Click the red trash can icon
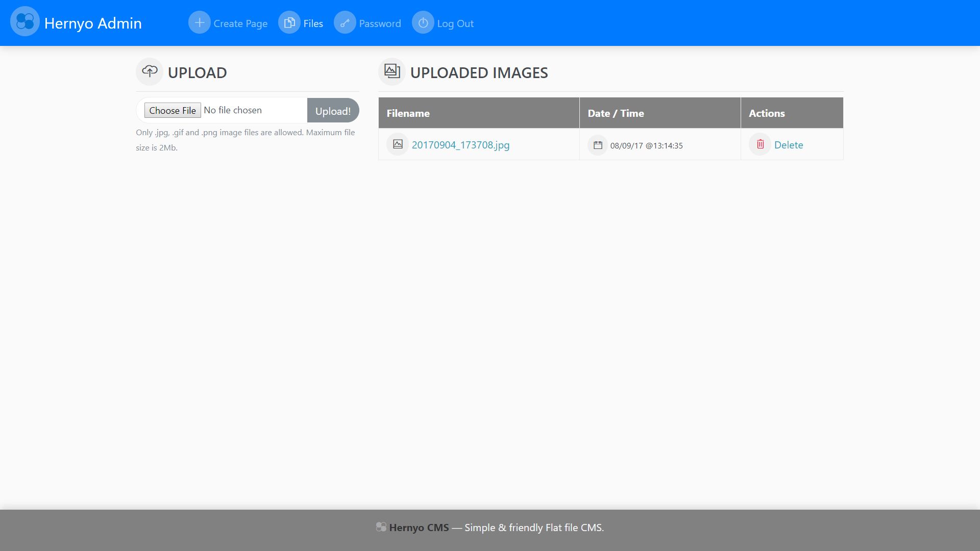Viewport: 980px width, 551px height. click(x=760, y=144)
